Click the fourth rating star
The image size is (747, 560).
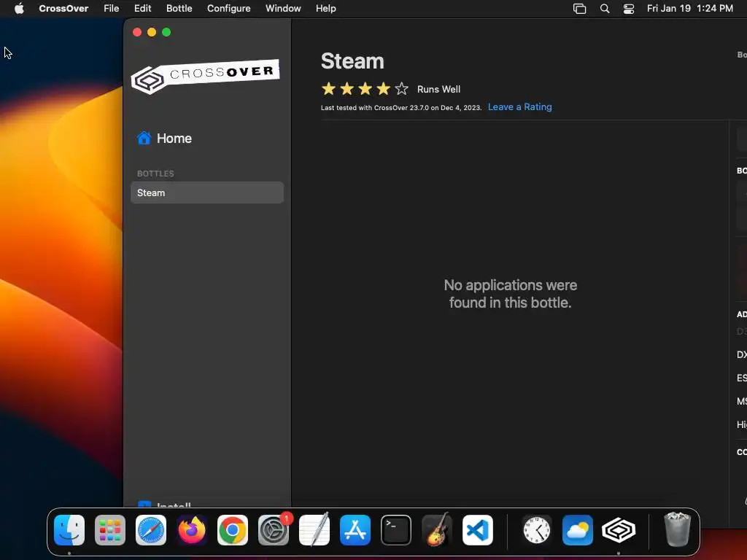(x=383, y=88)
